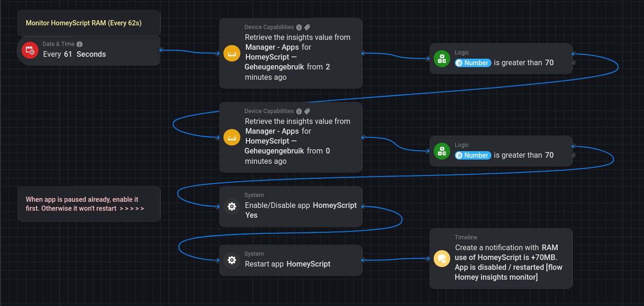Click the tag icon on the '2 minutes ago' Device Capabilities card

(307, 27)
